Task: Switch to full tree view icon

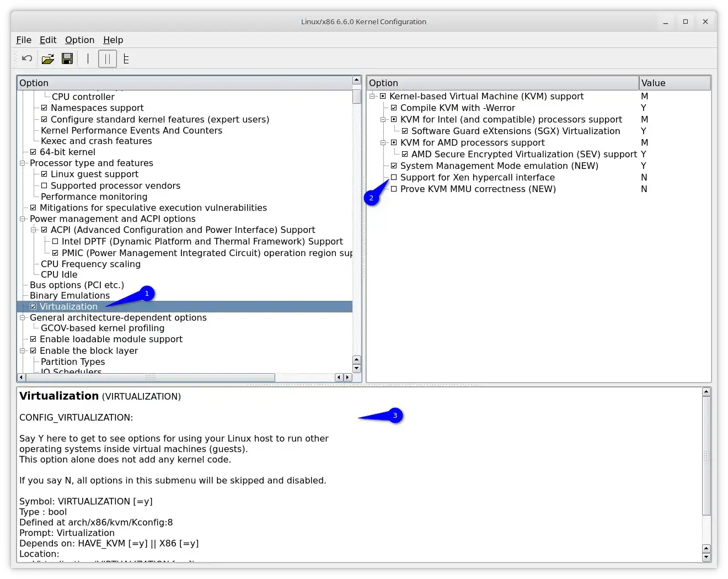Action: 126,59
